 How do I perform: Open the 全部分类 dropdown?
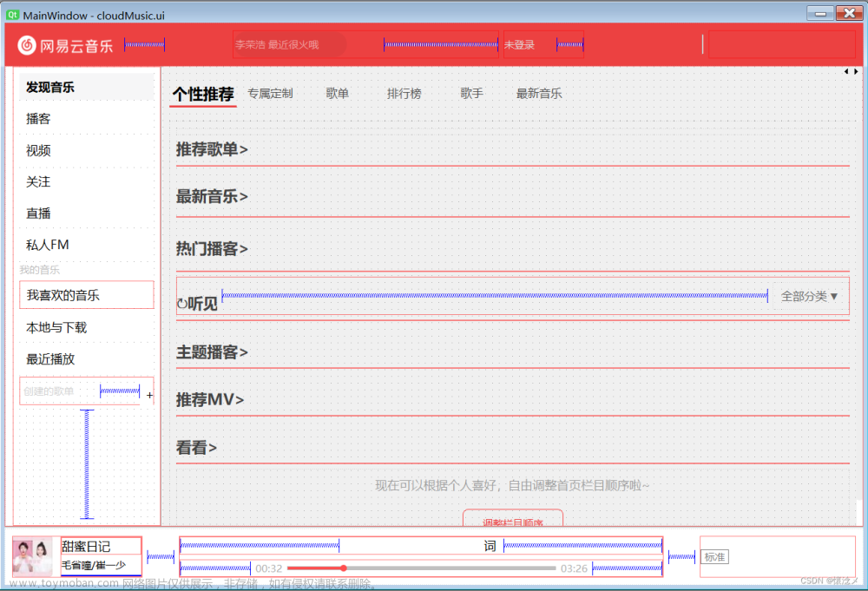809,297
